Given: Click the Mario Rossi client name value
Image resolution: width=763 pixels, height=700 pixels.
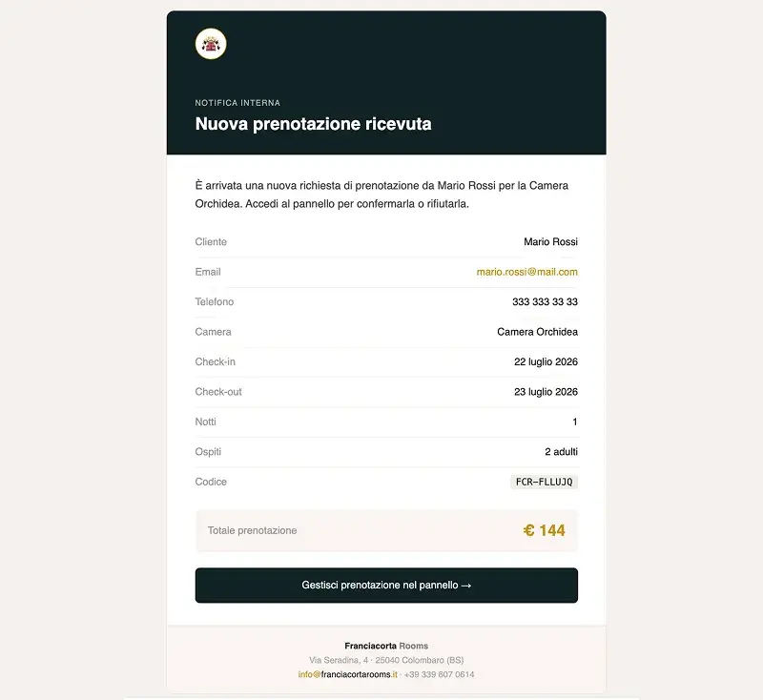Looking at the screenshot, I should pos(550,242).
